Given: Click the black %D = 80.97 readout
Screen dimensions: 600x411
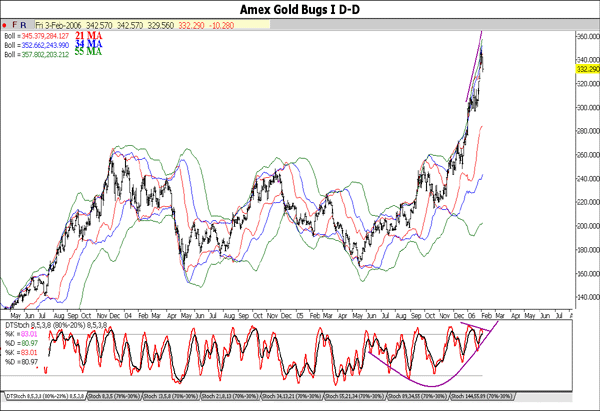Looking at the screenshot, I should (x=21, y=362).
